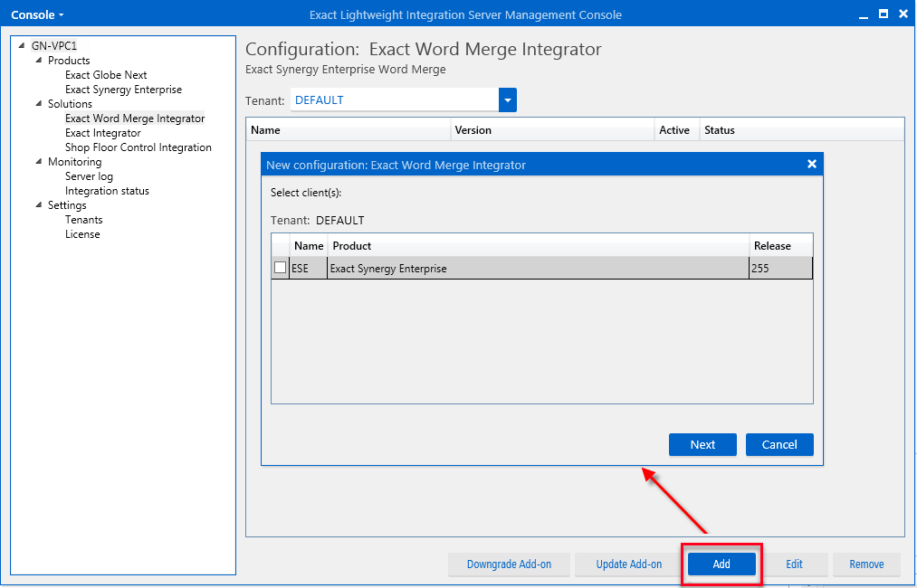The width and height of the screenshot is (917, 588).
Task: Select the GN-VPC1 root node
Action: click(53, 45)
